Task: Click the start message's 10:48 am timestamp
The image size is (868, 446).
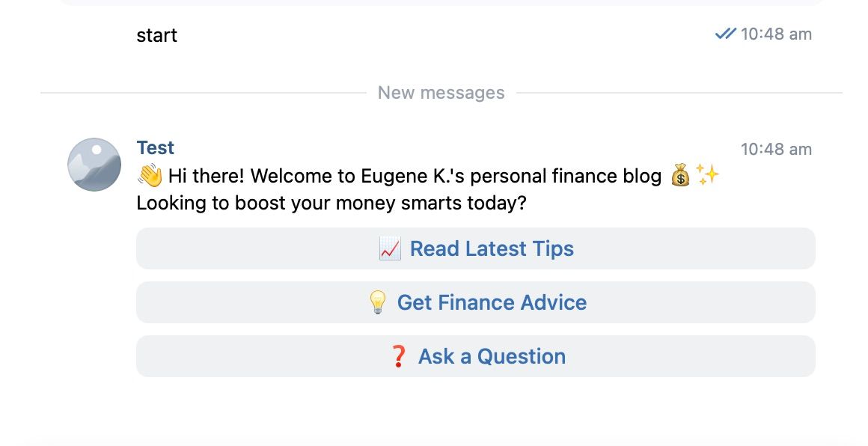Action: tap(776, 34)
